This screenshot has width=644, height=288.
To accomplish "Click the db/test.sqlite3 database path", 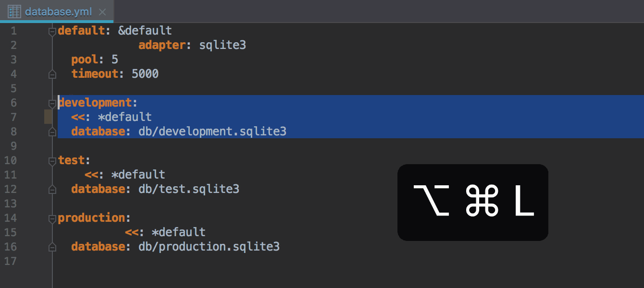I will (x=189, y=189).
